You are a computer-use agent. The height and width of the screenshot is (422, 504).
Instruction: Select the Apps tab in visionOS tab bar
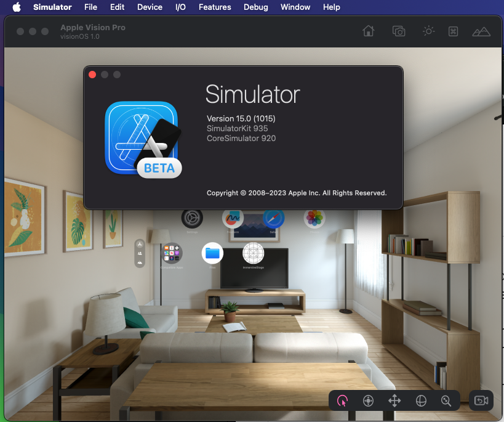point(140,245)
